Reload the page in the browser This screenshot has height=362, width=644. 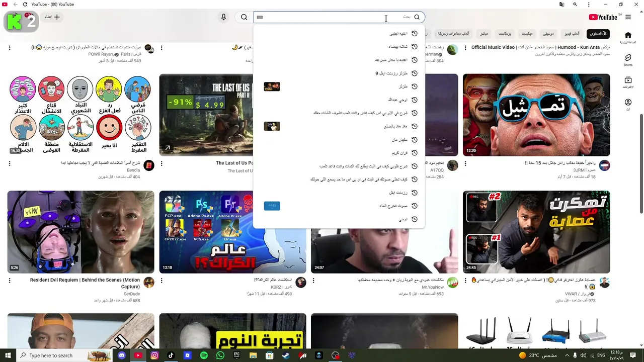click(x=24, y=5)
